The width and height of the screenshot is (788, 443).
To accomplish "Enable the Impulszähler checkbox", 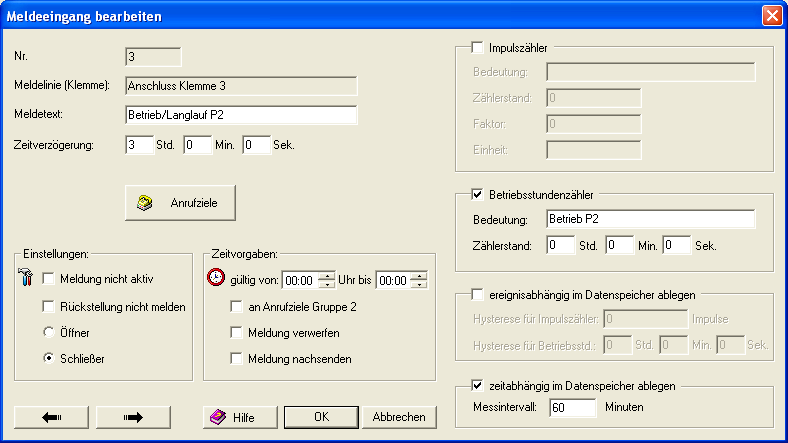I will tap(477, 47).
